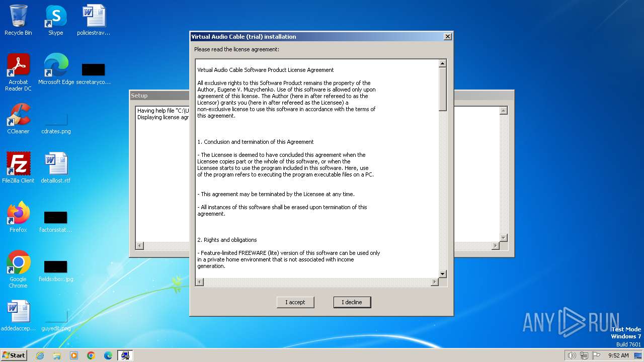Image resolution: width=644 pixels, height=362 pixels.
Task: Decline the license agreement
Action: (x=352, y=302)
